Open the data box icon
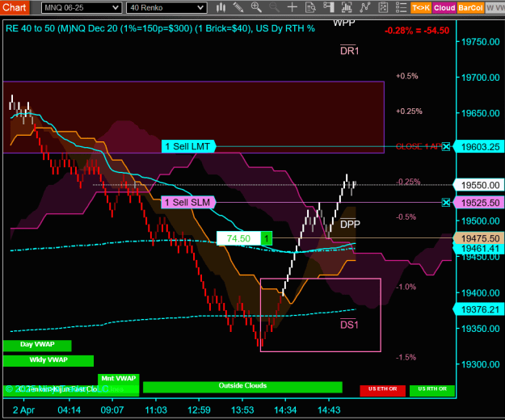The image size is (505, 420). [310, 7]
